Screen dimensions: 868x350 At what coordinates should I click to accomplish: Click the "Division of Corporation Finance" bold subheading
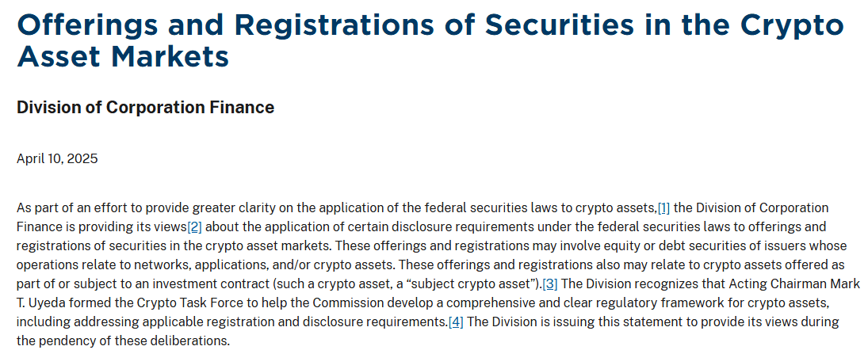(146, 107)
